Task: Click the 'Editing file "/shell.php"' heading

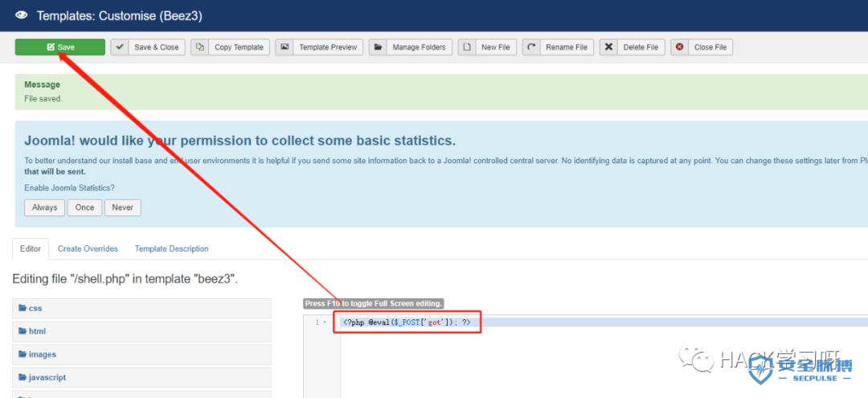Action: (x=125, y=278)
